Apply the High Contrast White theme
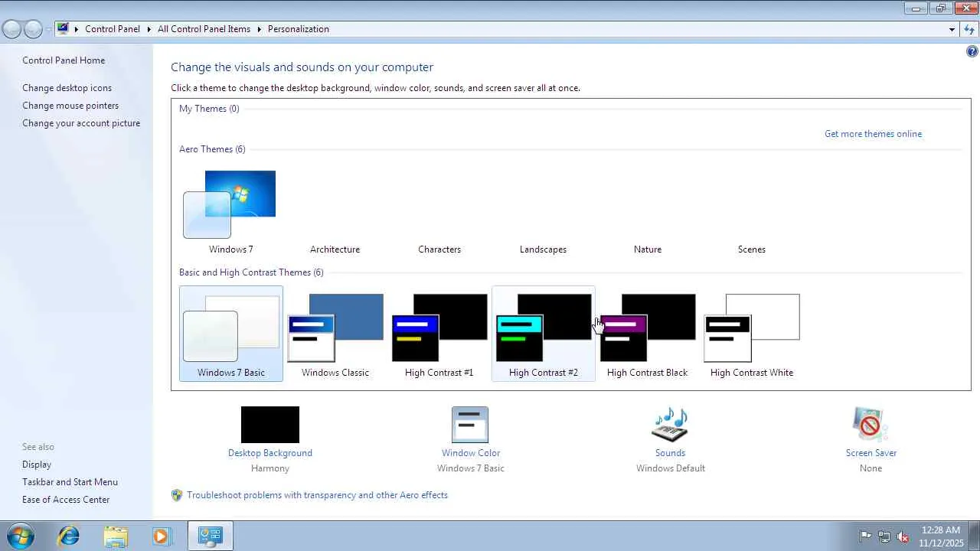Screen dimensions: 980x551 click(752, 334)
